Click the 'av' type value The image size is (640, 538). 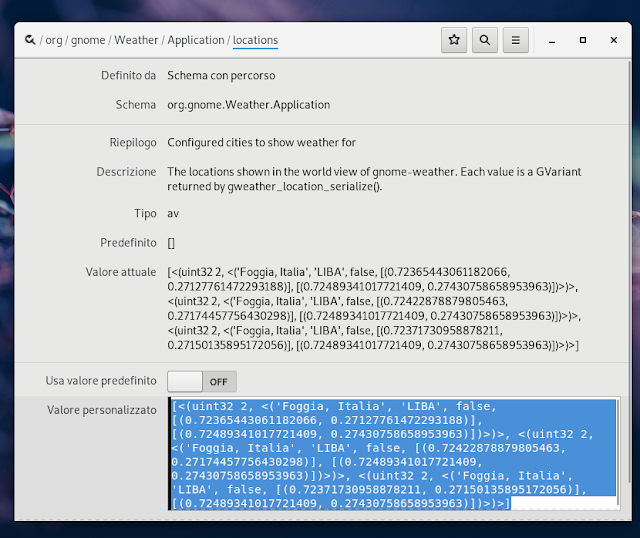[x=173, y=213]
